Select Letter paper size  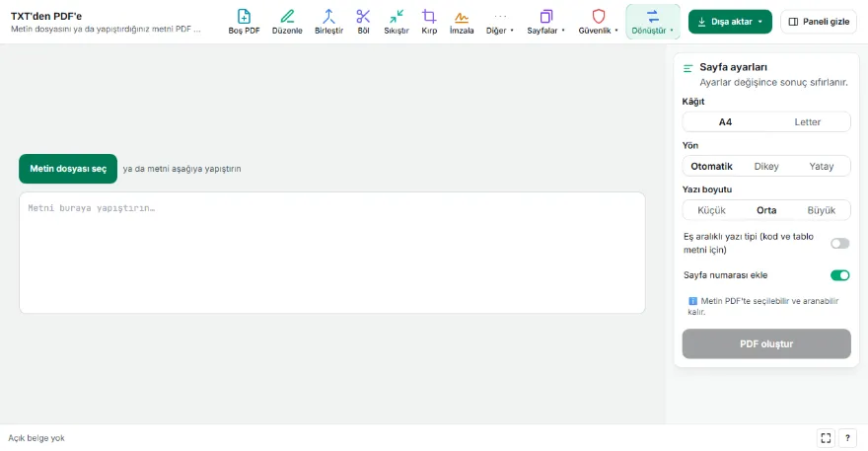(x=808, y=122)
